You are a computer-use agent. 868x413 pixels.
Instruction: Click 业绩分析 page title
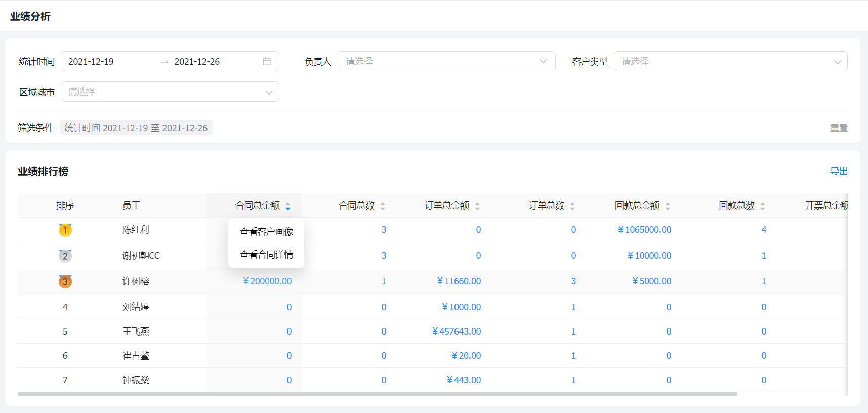(30, 16)
